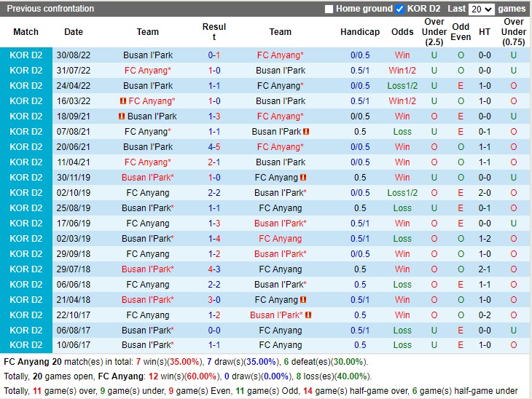Click Busan I'Park* away team on 17/06/19 row

point(281,224)
